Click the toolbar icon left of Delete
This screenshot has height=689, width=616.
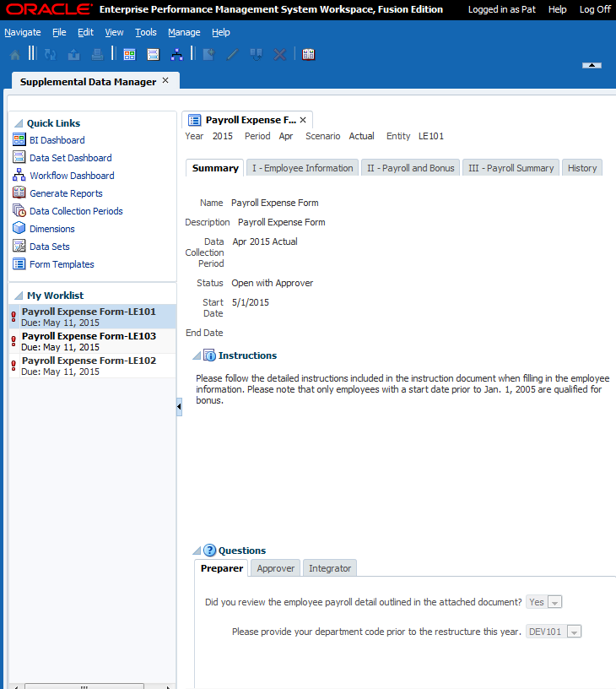[x=256, y=55]
